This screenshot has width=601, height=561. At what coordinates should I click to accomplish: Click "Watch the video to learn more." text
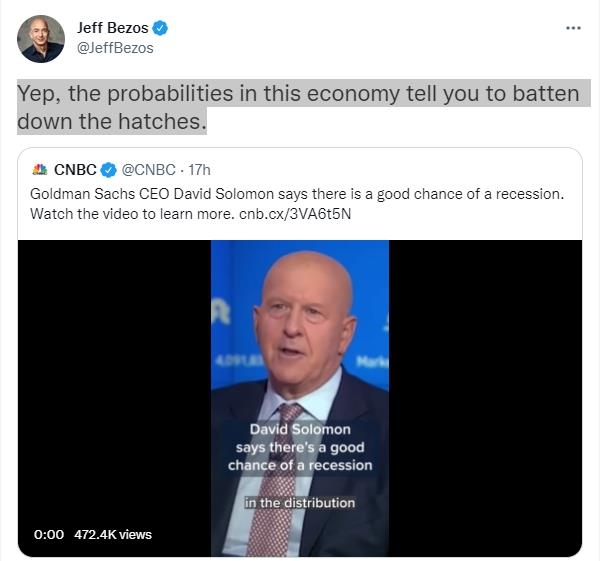(129, 214)
